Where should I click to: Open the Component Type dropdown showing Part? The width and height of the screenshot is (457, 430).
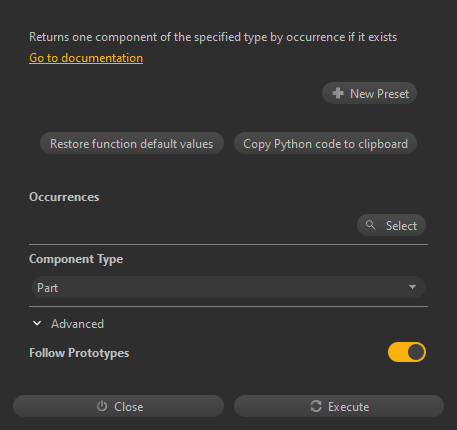(228, 287)
